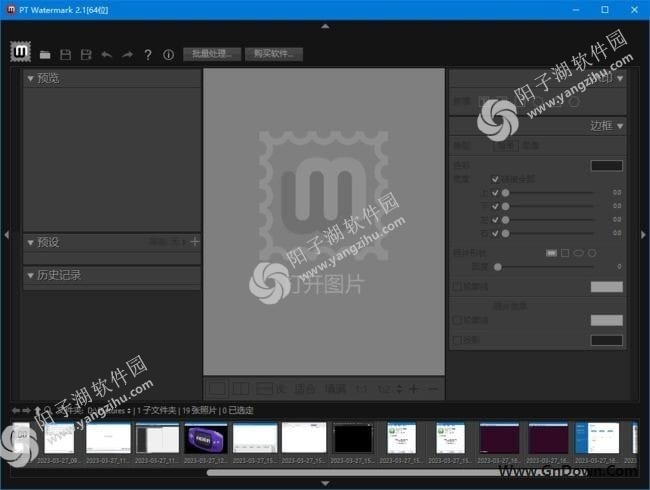650x490 pixels.
Task: Adjust the right border width slider handle
Action: pos(505,233)
